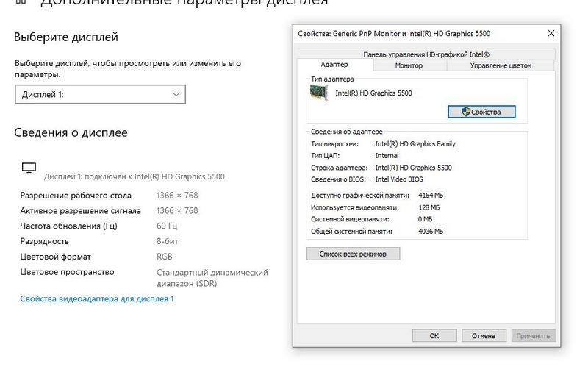Click the Применить button
This screenshot has height=372, width=588.
(533, 335)
